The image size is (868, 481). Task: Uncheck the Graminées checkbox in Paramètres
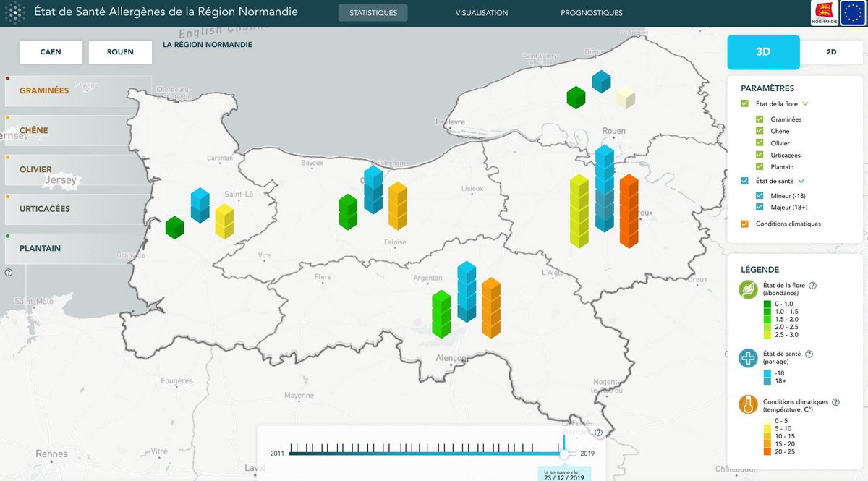click(759, 119)
